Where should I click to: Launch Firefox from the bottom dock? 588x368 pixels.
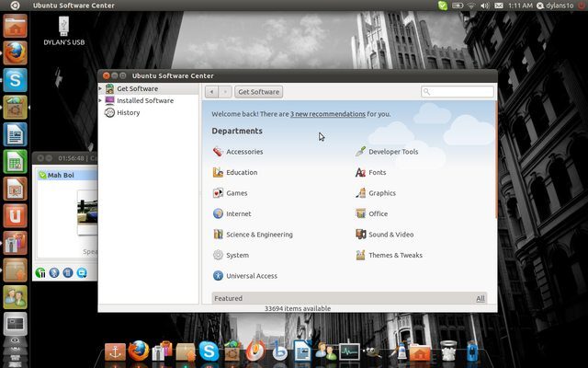[x=139, y=351]
